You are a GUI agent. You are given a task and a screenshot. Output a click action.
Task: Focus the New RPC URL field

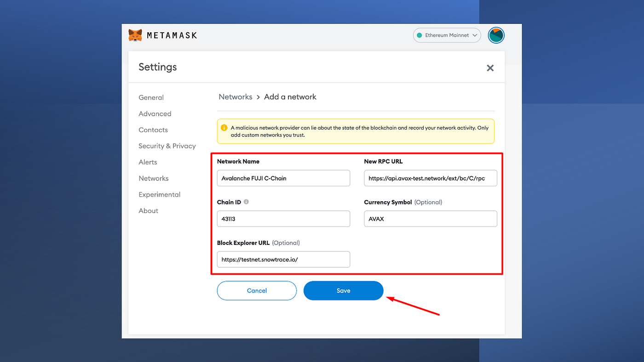pyautogui.click(x=431, y=178)
